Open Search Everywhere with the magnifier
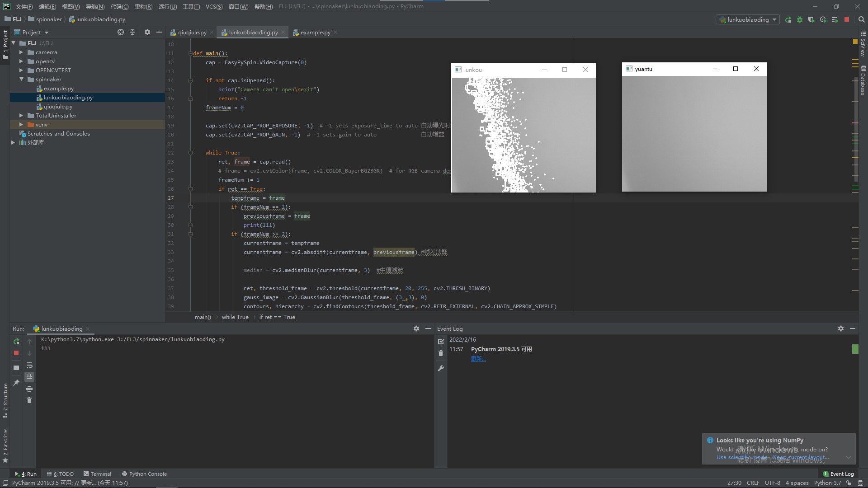This screenshot has height=488, width=868. pos(862,19)
